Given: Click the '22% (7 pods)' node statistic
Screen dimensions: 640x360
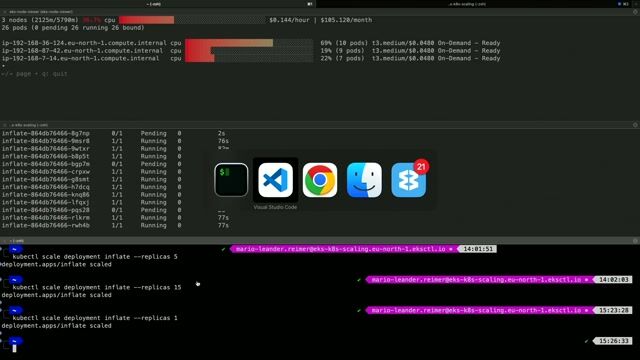Looking at the screenshot, I should coord(342,58).
